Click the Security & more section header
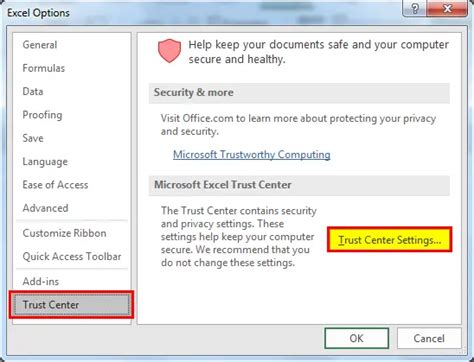Screen dimensions: 474x362 (x=299, y=93)
